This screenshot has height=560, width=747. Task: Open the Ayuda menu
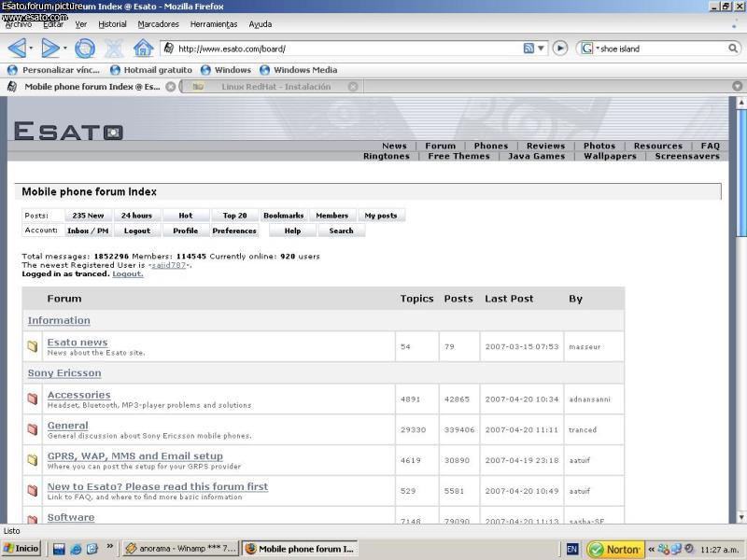261,24
